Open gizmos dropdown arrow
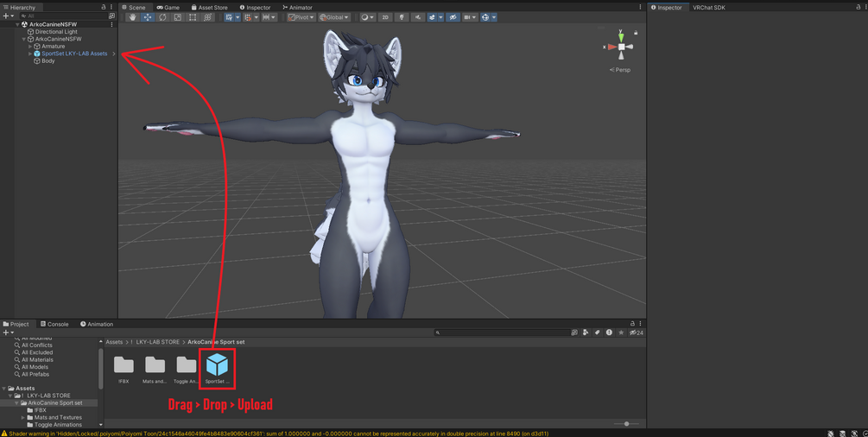Screen dimensions: 868x437 point(494,17)
